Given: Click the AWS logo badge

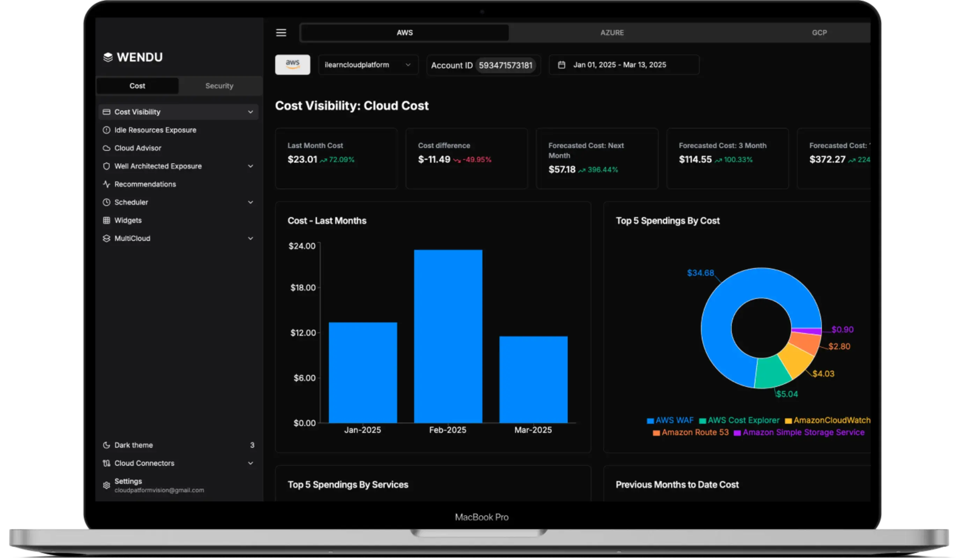Looking at the screenshot, I should point(292,65).
